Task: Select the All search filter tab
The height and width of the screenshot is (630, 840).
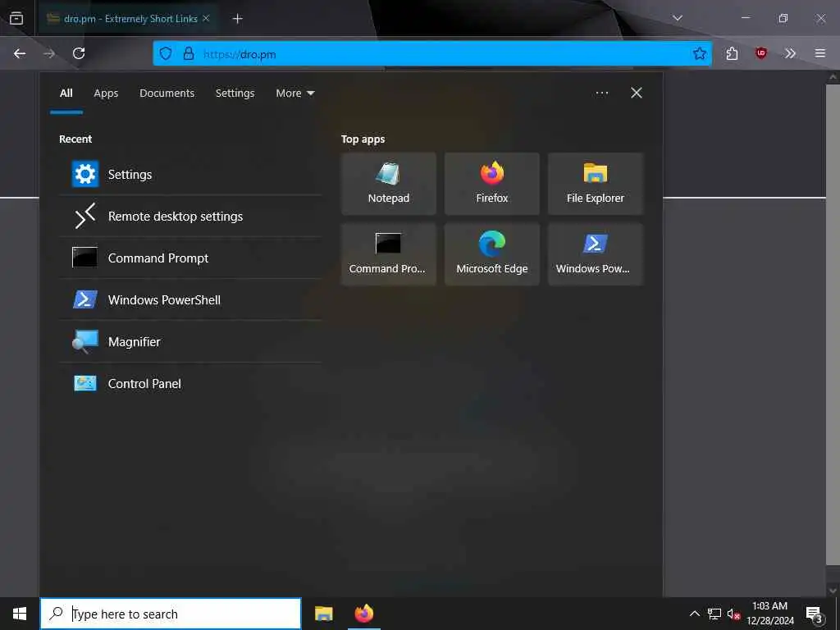Action: click(x=66, y=94)
